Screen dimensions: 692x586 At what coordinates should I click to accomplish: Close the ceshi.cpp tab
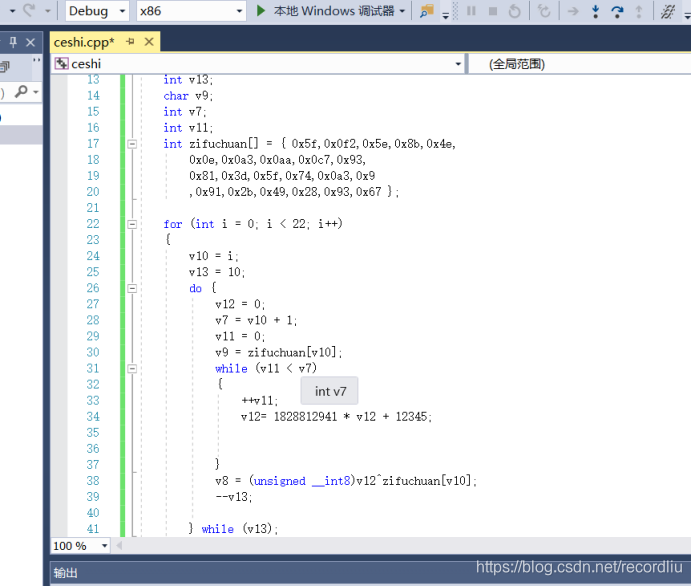(149, 42)
